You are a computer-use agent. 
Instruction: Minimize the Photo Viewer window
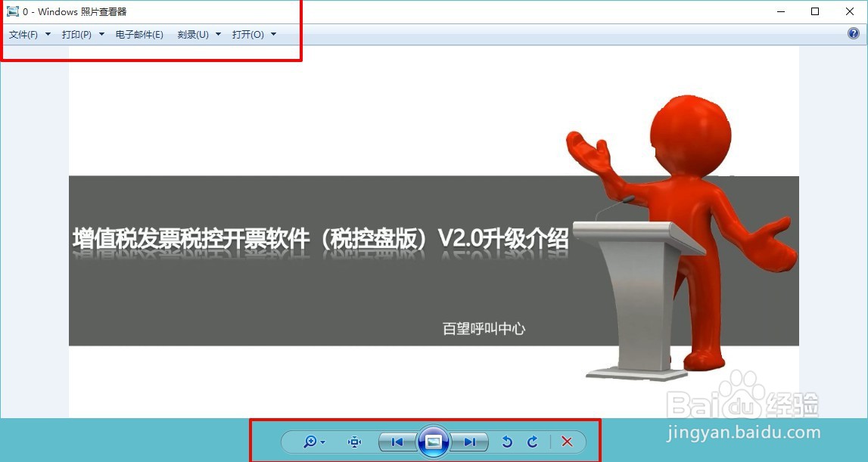(781, 11)
